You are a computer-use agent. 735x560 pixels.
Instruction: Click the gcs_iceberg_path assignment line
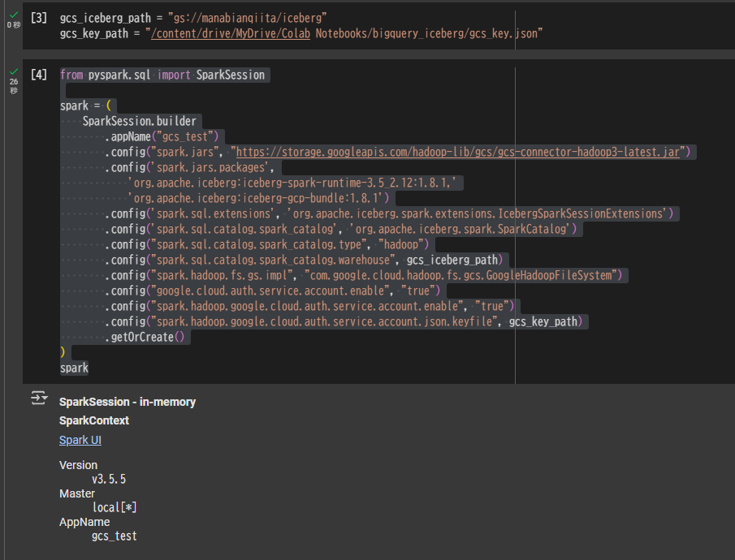193,18
